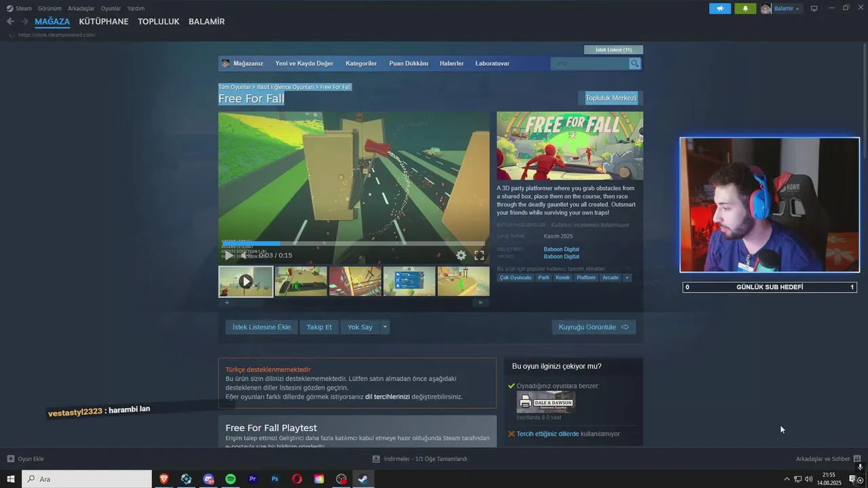Show hidden tray icons chevron
Image resolution: width=868 pixels, height=488 pixels.
click(x=787, y=479)
